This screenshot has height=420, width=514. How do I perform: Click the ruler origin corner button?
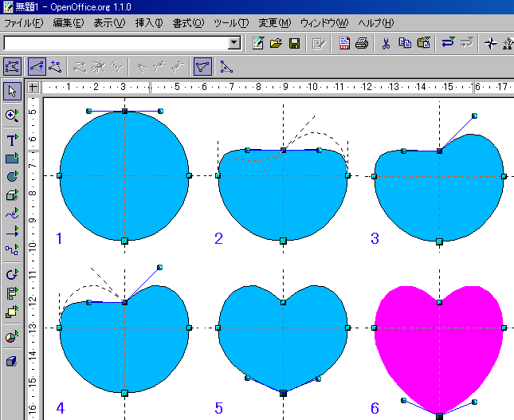pos(33,87)
